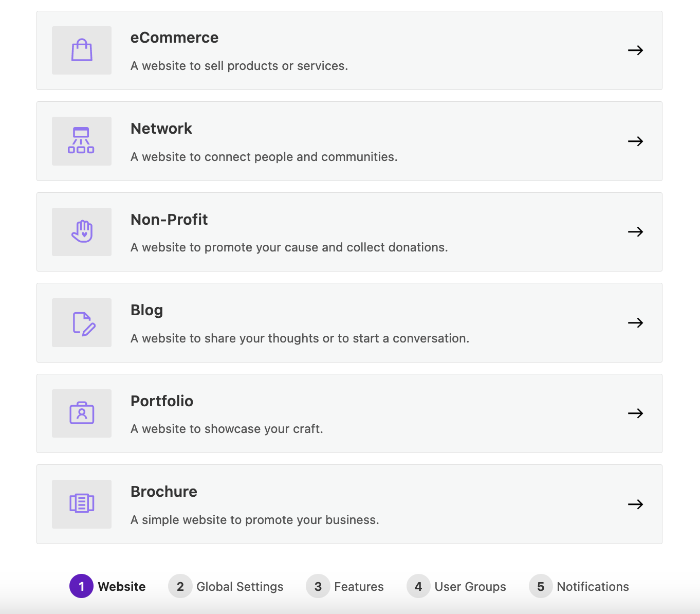The width and height of the screenshot is (700, 614).
Task: Select the eCommerce website type card
Action: 349,50
